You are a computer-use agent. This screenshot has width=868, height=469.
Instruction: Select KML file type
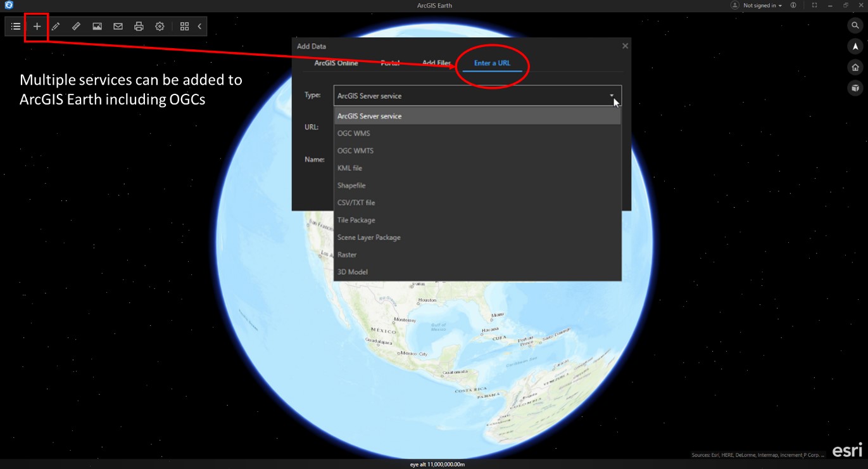(477, 168)
